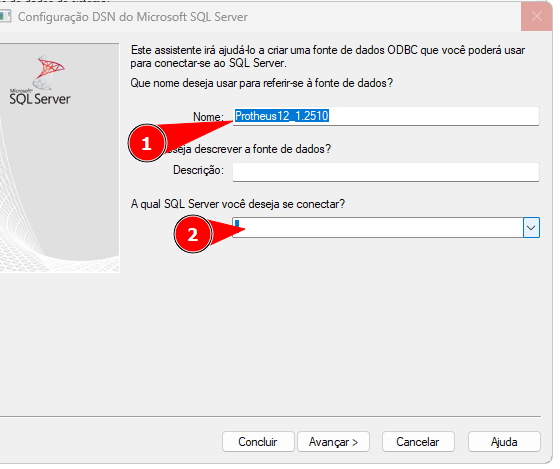Close the DSN configuration dialog

point(536,16)
